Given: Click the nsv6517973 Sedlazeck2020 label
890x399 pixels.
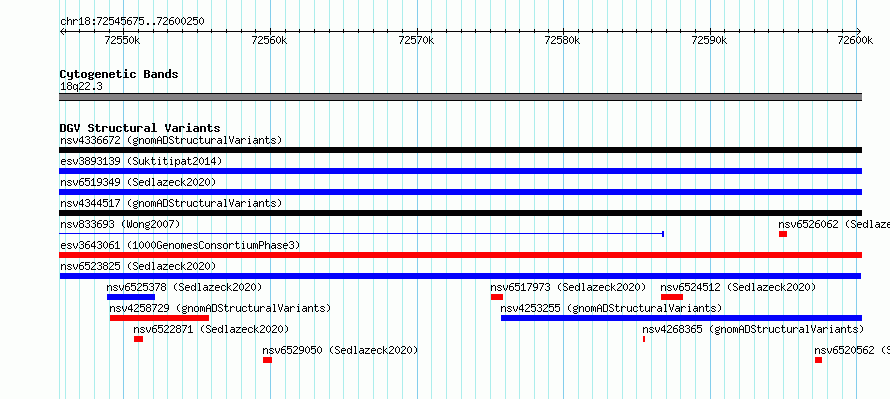Looking at the screenshot, I should pyautogui.click(x=568, y=287).
